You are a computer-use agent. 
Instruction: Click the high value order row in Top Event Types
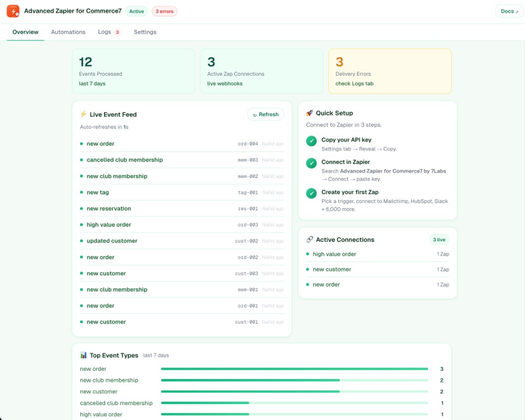pos(261,414)
